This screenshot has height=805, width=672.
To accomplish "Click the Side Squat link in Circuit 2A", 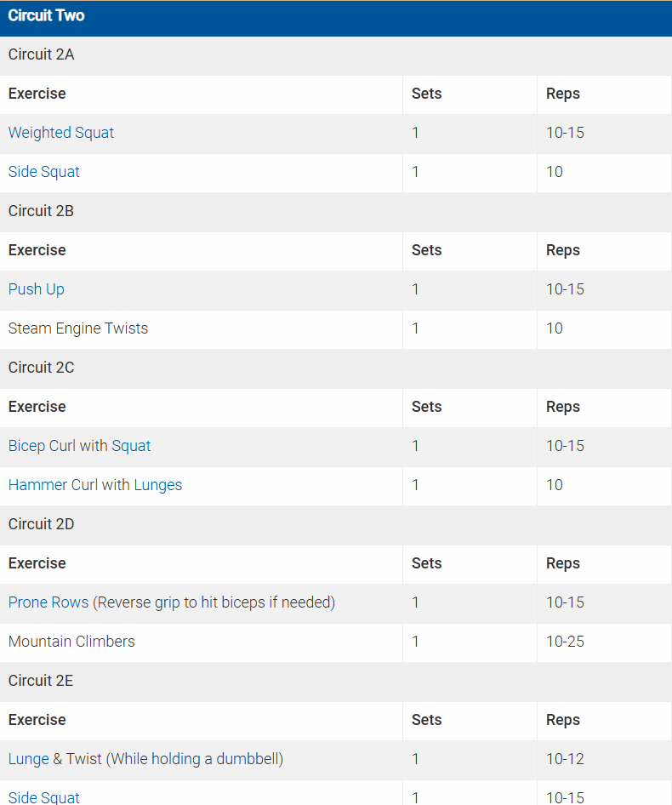I will (x=44, y=172).
